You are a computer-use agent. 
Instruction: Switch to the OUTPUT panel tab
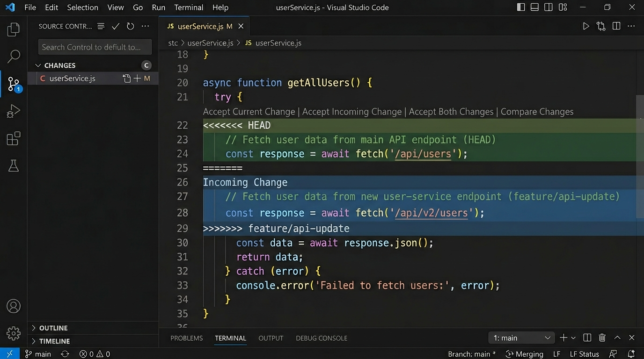coord(271,338)
